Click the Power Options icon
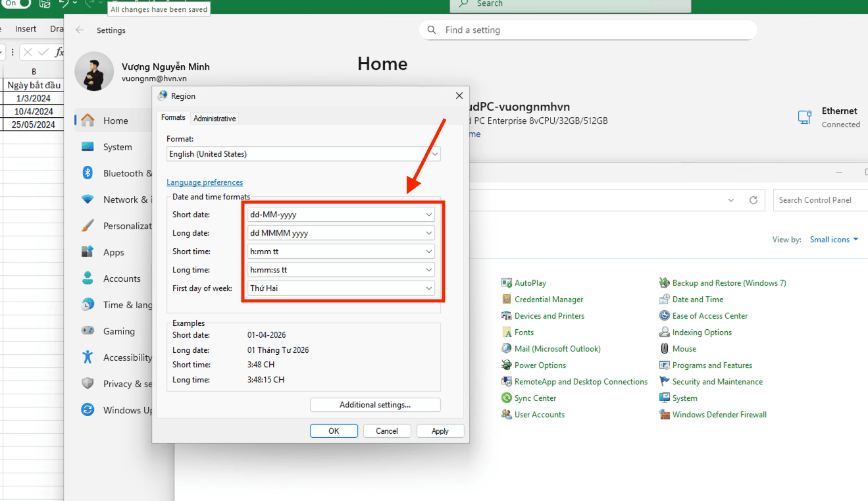The width and height of the screenshot is (868, 501). pyautogui.click(x=507, y=365)
